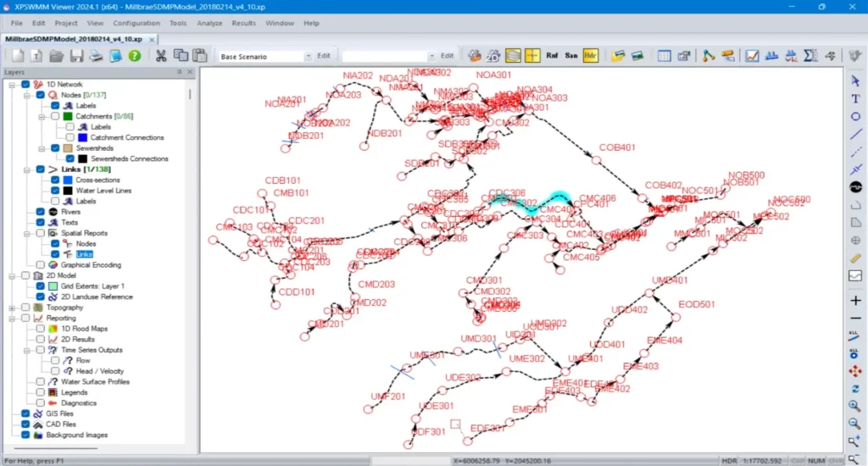Click the Save floppy disk icon

(x=76, y=56)
